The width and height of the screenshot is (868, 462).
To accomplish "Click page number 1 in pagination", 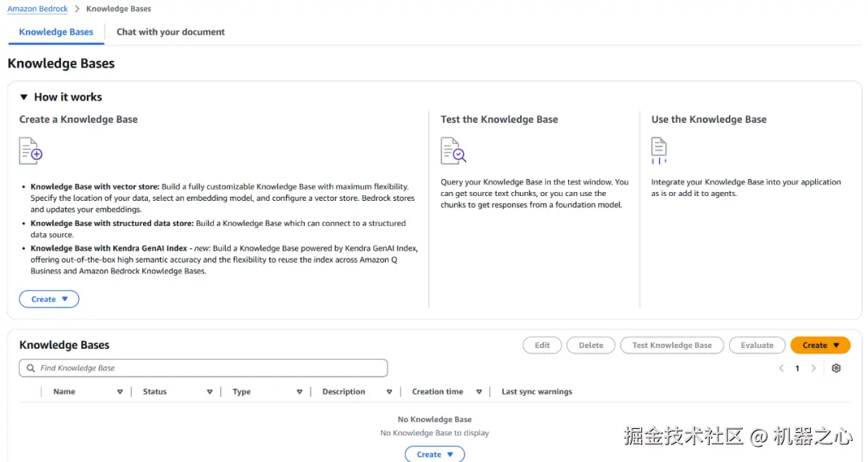I will [797, 369].
